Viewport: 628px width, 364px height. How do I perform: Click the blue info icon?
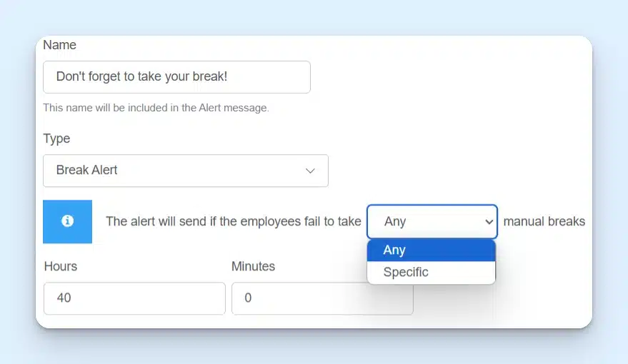[68, 221]
